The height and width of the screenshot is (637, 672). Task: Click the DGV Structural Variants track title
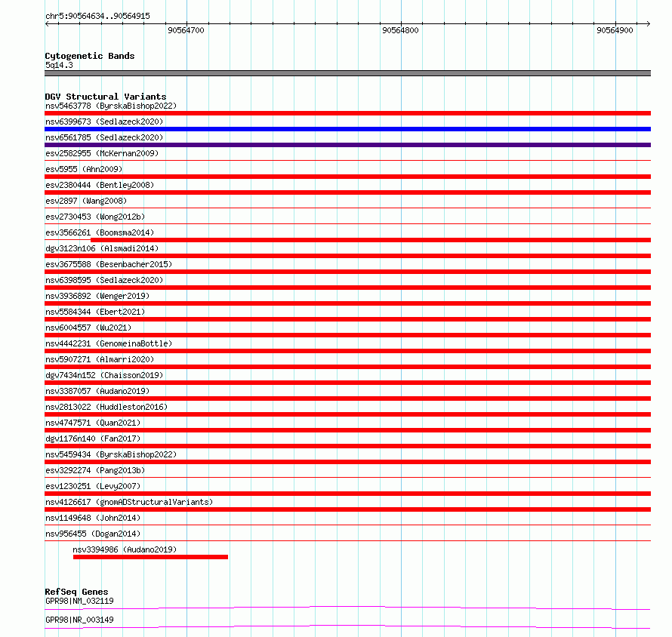106,97
